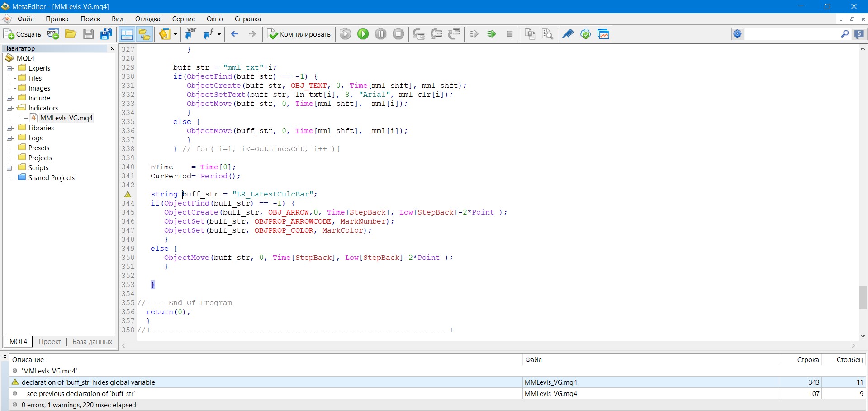The height and width of the screenshot is (411, 868).
Task: Open the Отладка menu
Action: click(x=148, y=19)
